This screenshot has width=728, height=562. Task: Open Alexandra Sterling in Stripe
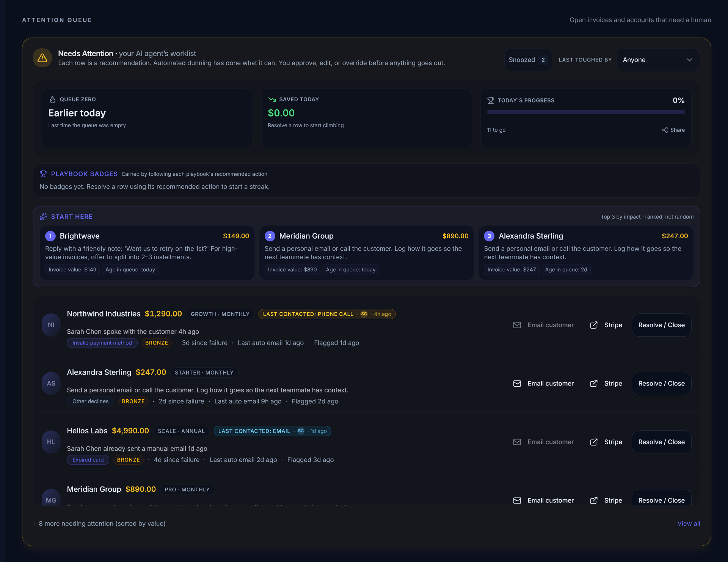pyautogui.click(x=606, y=383)
